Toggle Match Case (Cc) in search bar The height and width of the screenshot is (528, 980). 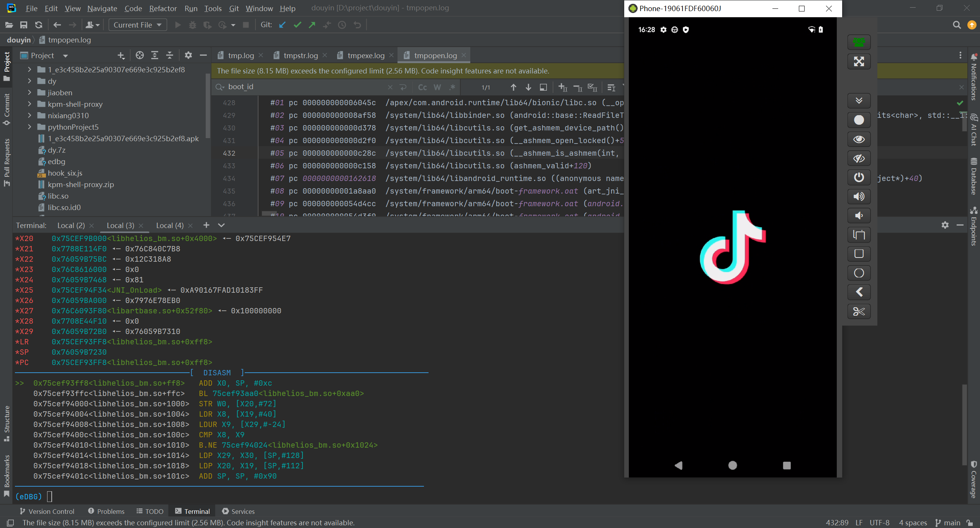[x=422, y=87]
